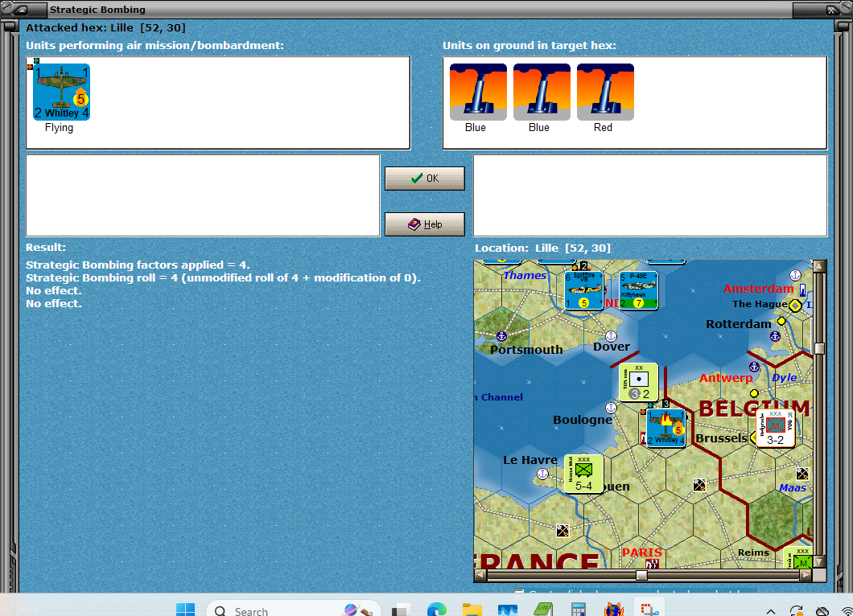853x616 pixels.
Task: Click the burning Whitley bomber on the Lille hex
Action: 666,428
